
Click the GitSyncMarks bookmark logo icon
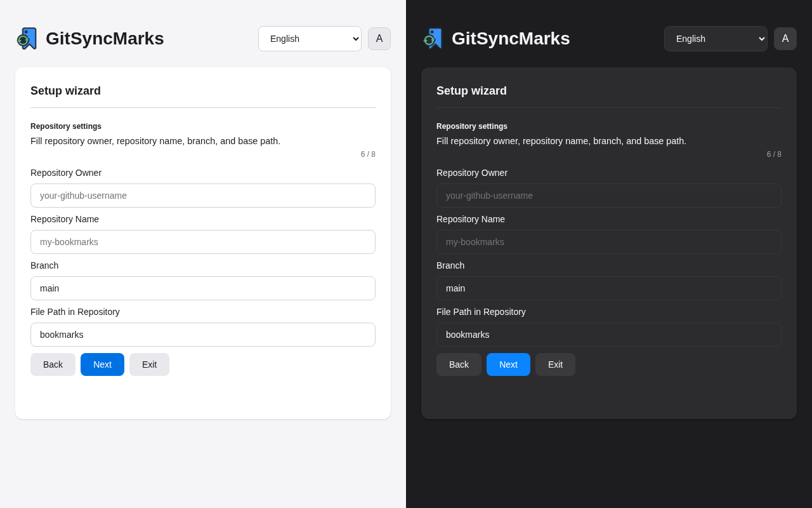27,38
